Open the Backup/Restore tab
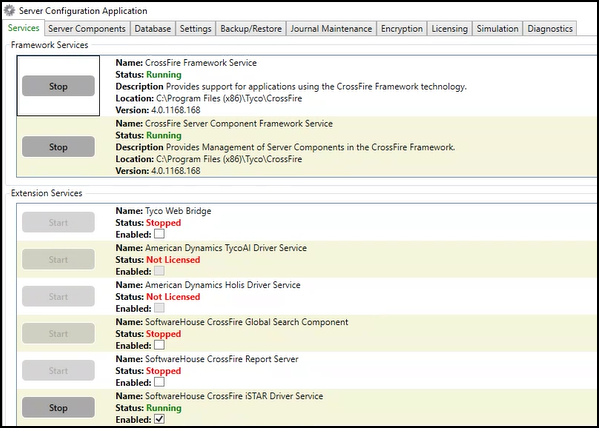 pyautogui.click(x=251, y=29)
